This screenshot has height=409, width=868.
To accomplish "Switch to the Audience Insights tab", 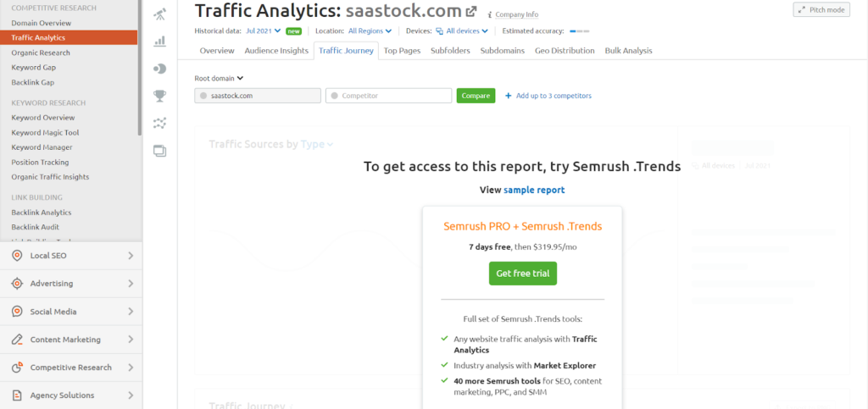I will [276, 50].
